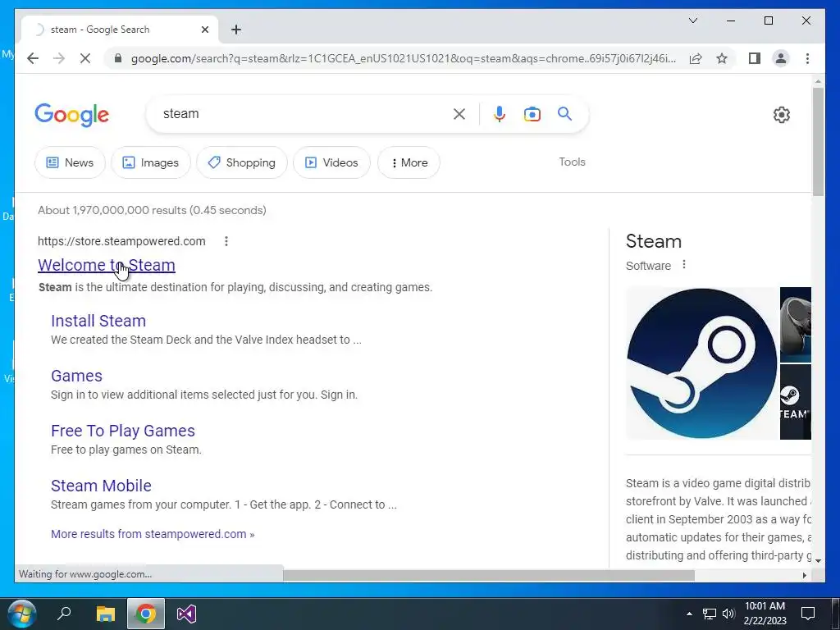Switch to News results
Image resolution: width=840 pixels, height=630 pixels.
(70, 162)
